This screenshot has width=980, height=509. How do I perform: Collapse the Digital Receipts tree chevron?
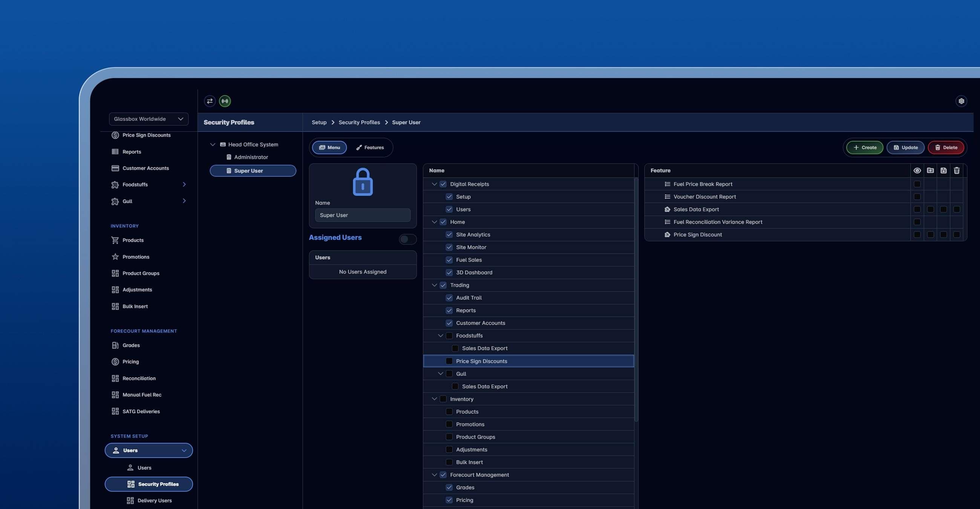(x=434, y=184)
